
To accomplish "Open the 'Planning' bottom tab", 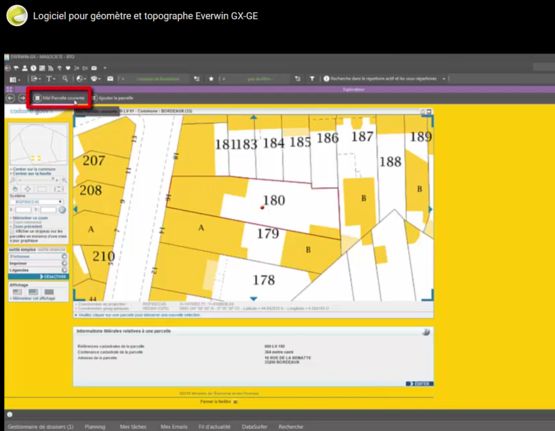I will (95, 427).
